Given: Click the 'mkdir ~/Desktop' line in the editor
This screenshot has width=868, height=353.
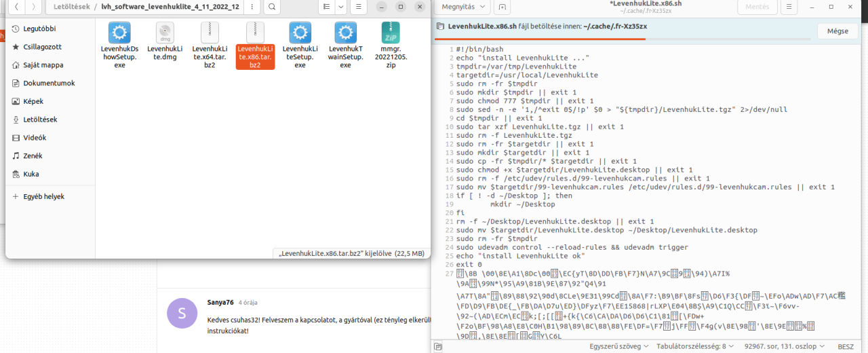Looking at the screenshot, I should point(523,204).
